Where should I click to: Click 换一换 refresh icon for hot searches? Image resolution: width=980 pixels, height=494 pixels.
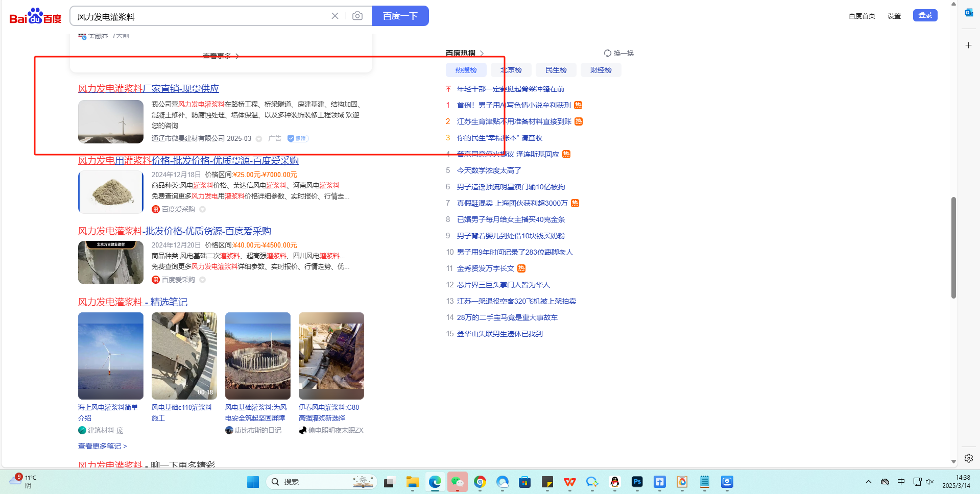pyautogui.click(x=608, y=53)
